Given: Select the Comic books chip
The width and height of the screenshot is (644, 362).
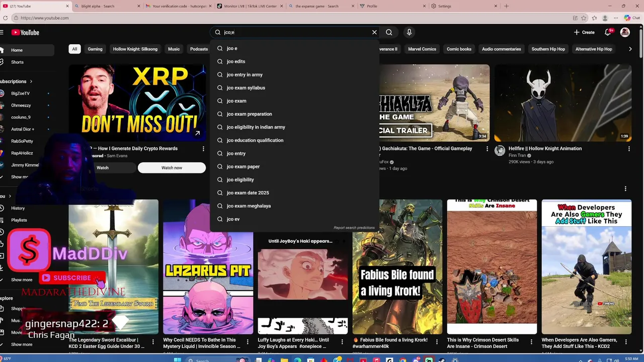Looking at the screenshot, I should [x=459, y=49].
